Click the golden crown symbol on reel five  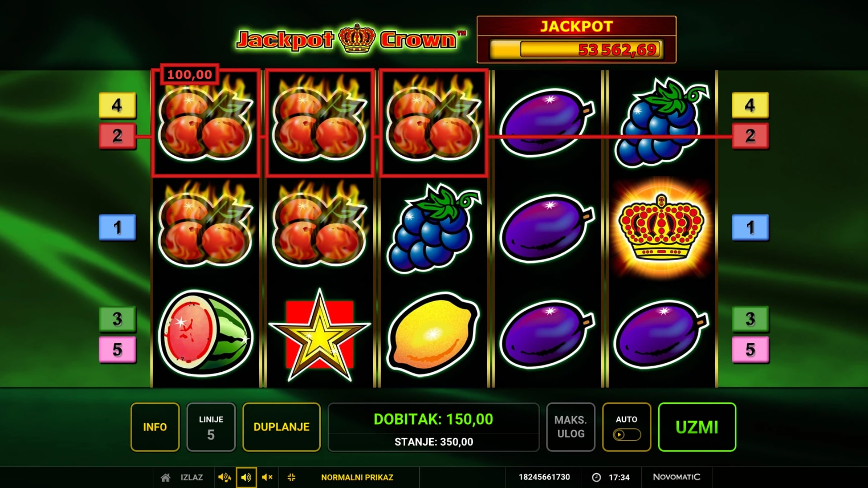point(661,228)
